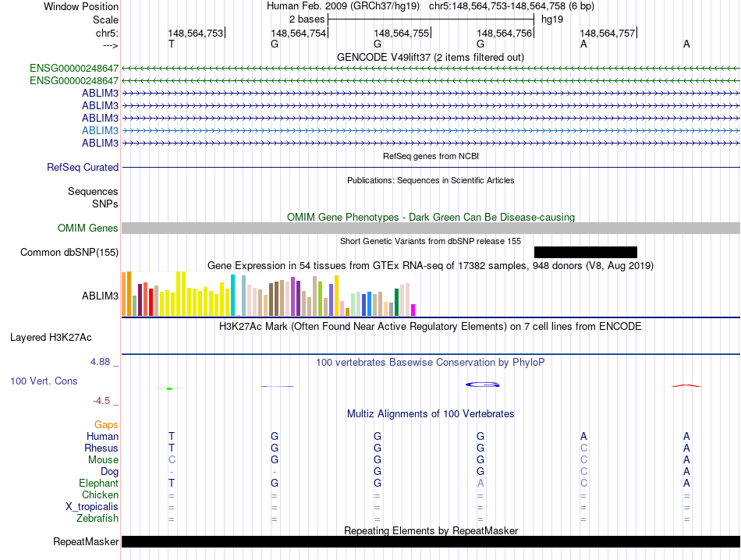Screen dimensions: 741x560
Task: Click the black RepeatMasker element bar
Action: click(431, 541)
